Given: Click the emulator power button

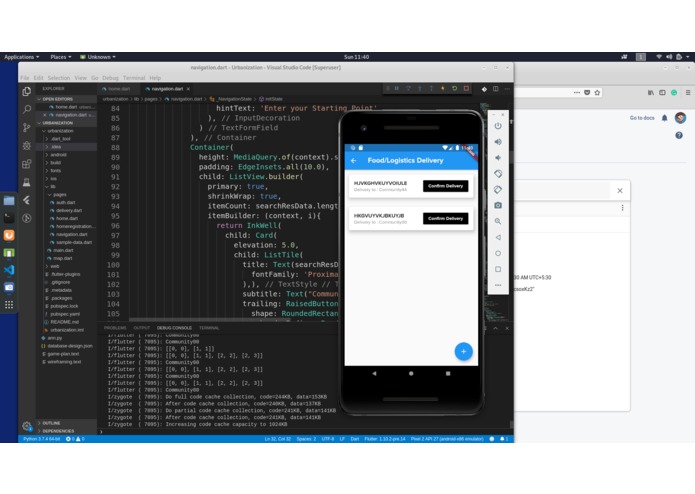Looking at the screenshot, I should (x=498, y=126).
